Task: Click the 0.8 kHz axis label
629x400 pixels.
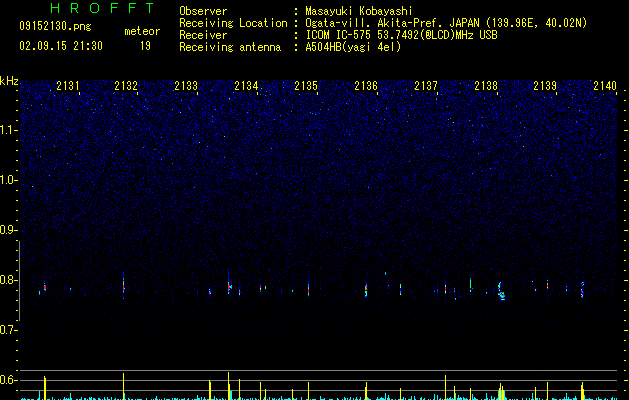Action: [8, 280]
